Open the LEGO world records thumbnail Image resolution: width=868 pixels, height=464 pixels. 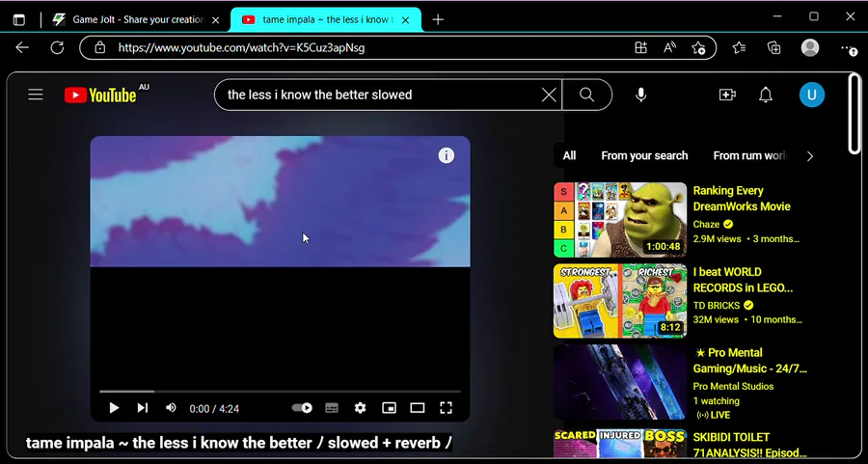(x=620, y=301)
